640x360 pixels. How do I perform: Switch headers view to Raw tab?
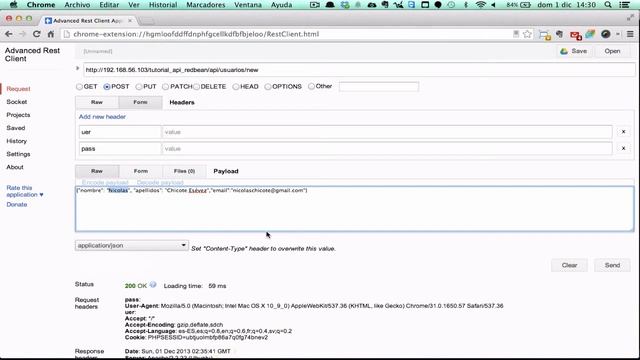point(97,102)
